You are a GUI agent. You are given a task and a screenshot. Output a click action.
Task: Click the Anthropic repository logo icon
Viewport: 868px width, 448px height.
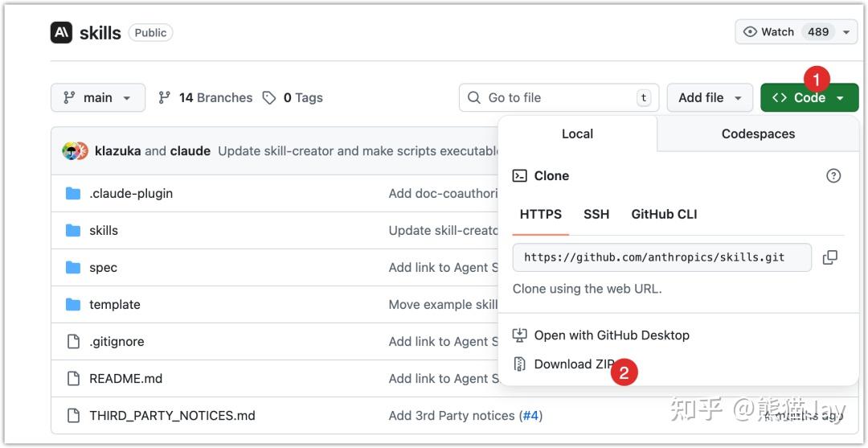[x=61, y=32]
